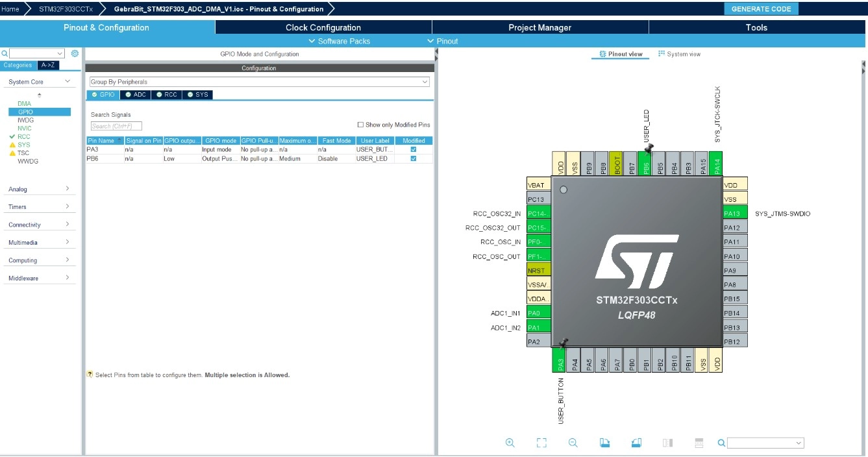Image resolution: width=868 pixels, height=457 pixels.
Task: Switch to the Clock Configuration tab
Action: [323, 27]
